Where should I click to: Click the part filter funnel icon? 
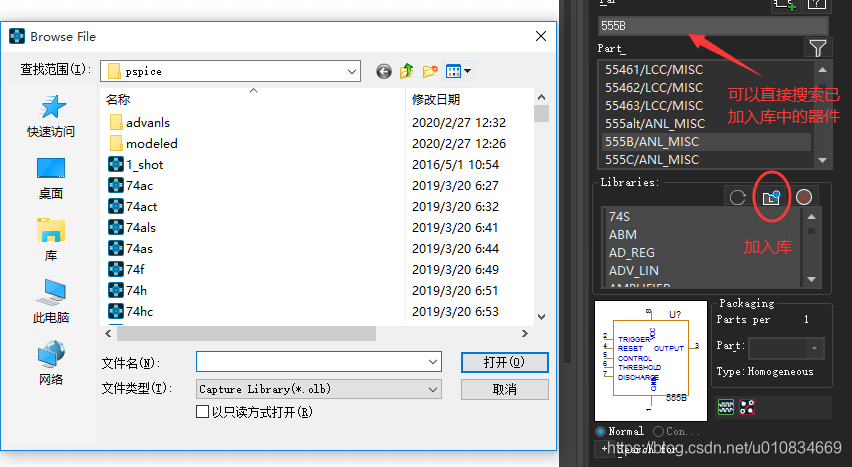[817, 48]
